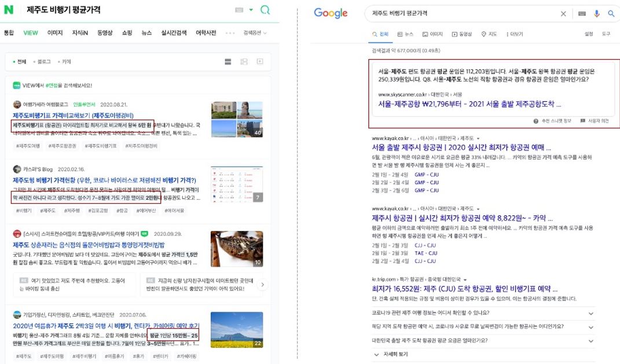
Task: Select the Naver 지식iN tab
Action: [x=80, y=33]
